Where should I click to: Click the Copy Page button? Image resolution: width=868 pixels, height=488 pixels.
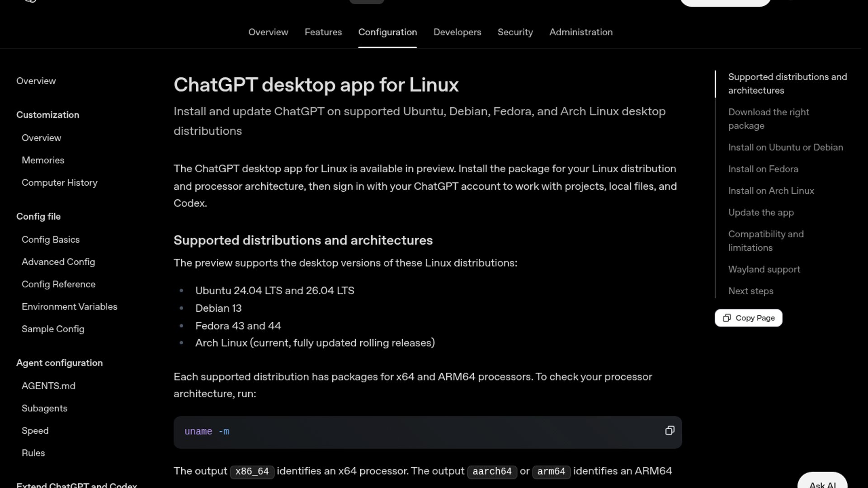pyautogui.click(x=748, y=318)
